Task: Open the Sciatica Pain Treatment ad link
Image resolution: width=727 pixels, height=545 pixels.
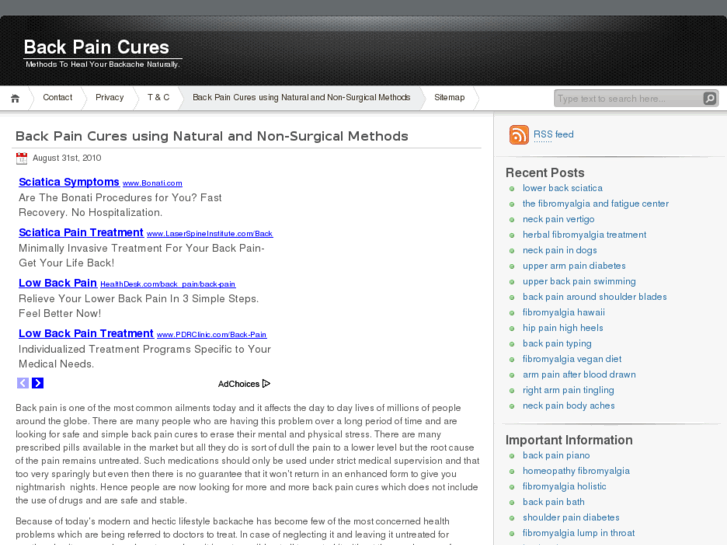Action: (x=81, y=232)
